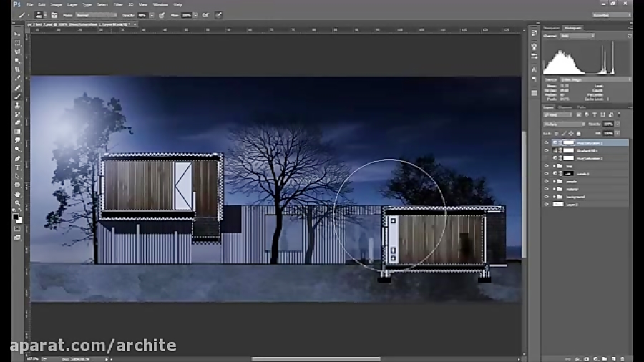
Task: Select the History Brush tool
Action: tap(17, 114)
